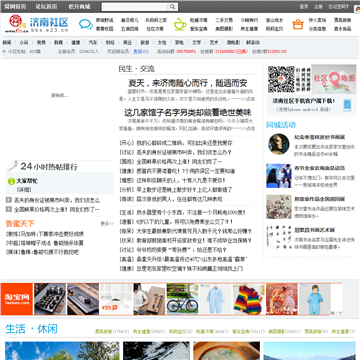Click the 注册 register link
Image resolution: width=360 pixels, height=360 pixels.
pos(318,6)
